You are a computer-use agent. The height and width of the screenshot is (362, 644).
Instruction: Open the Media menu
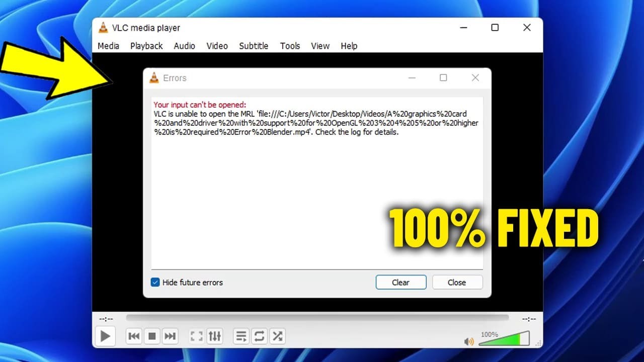(108, 46)
